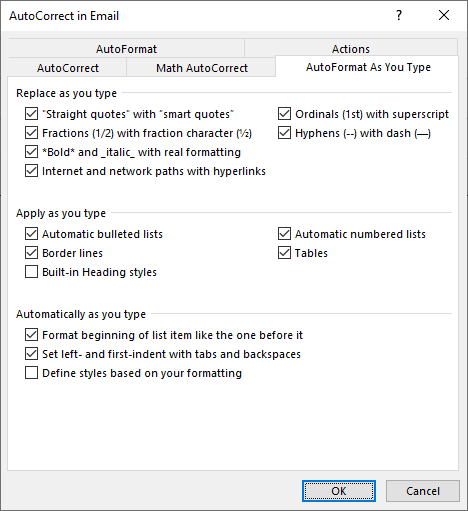Close the AutoCorrect in Email dialog

coord(444,15)
